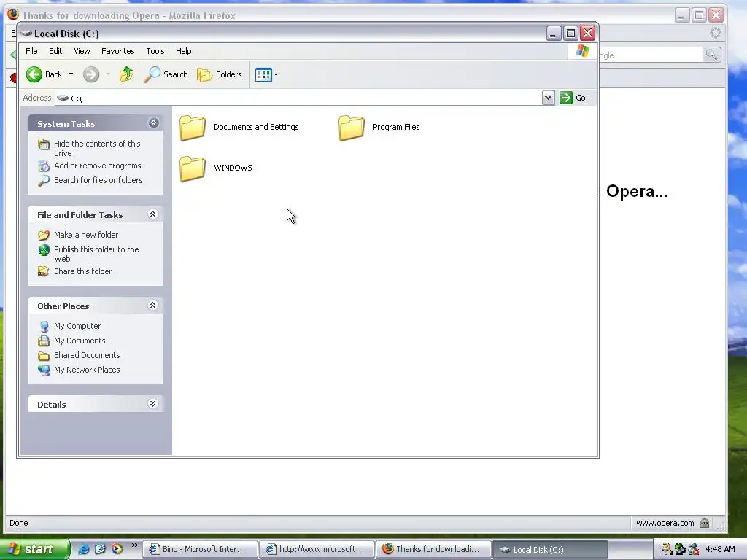Click Windows Media Player Quick Launch icon
The height and width of the screenshot is (560, 747).
coord(117,549)
